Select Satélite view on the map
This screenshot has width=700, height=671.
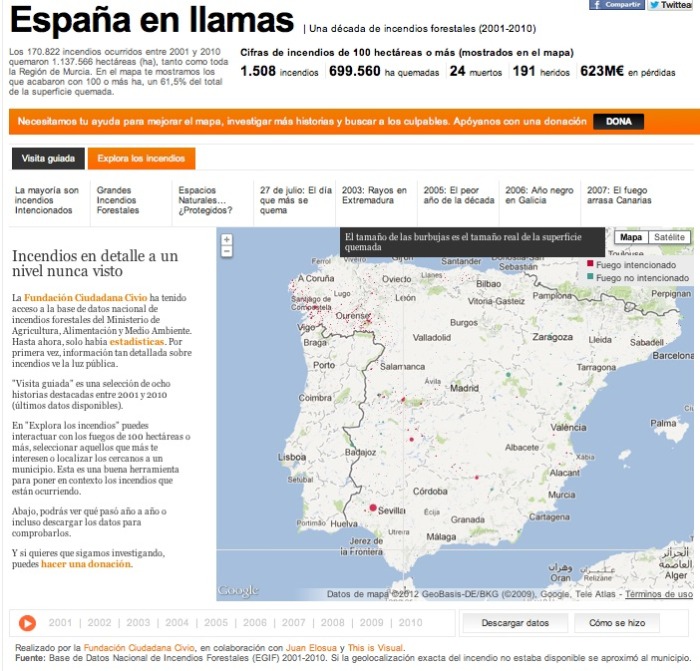tap(669, 237)
